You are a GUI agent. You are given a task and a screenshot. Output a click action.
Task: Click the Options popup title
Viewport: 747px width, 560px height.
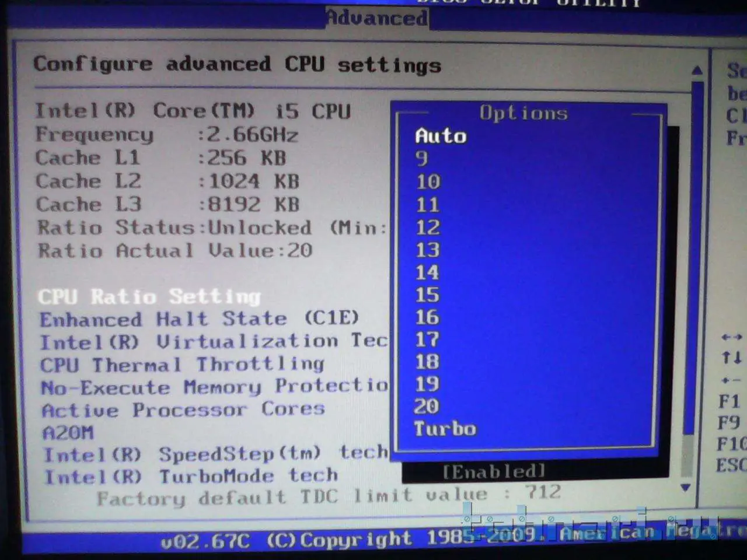(x=523, y=113)
